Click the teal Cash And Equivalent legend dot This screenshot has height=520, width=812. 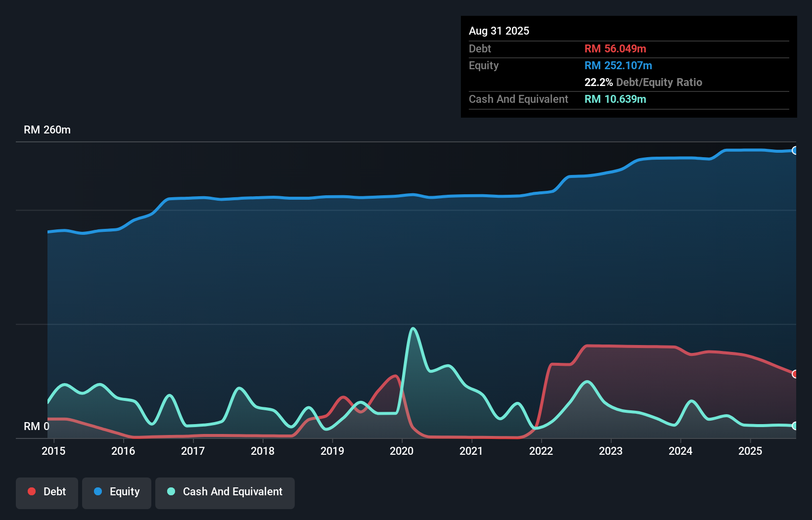click(171, 491)
